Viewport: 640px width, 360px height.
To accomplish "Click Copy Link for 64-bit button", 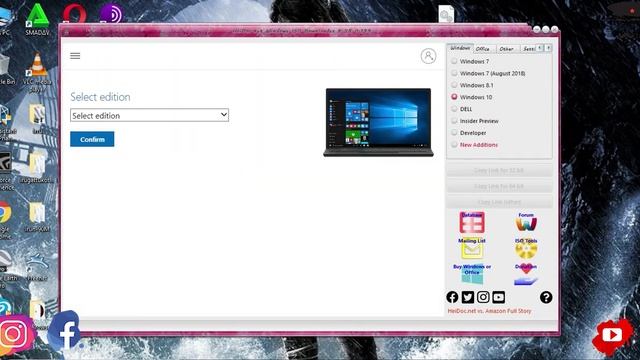I will coord(499,186).
